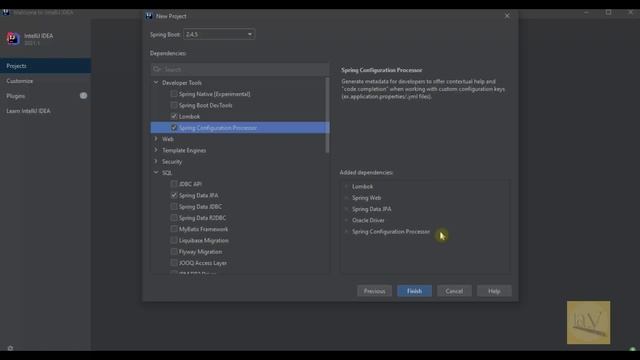
Task: Expand the Template Engines category
Action: (156, 150)
